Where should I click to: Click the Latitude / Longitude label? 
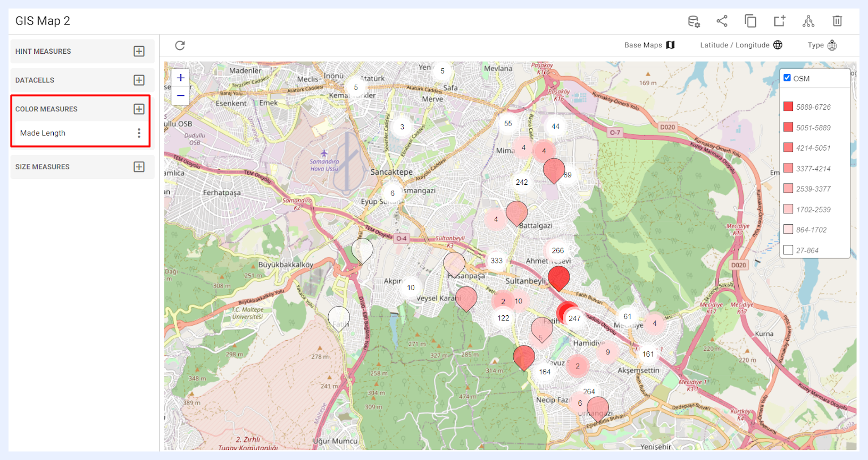735,45
